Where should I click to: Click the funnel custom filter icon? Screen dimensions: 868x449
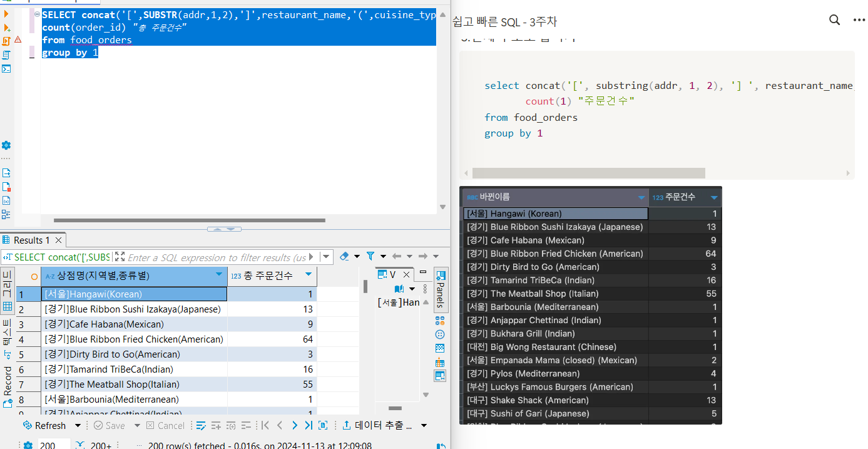pos(370,256)
